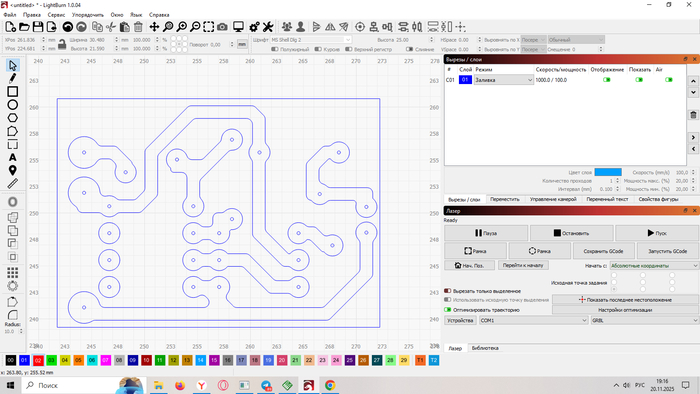
Task: Open the GRBL device dropdown
Action: pyautogui.click(x=645, y=320)
